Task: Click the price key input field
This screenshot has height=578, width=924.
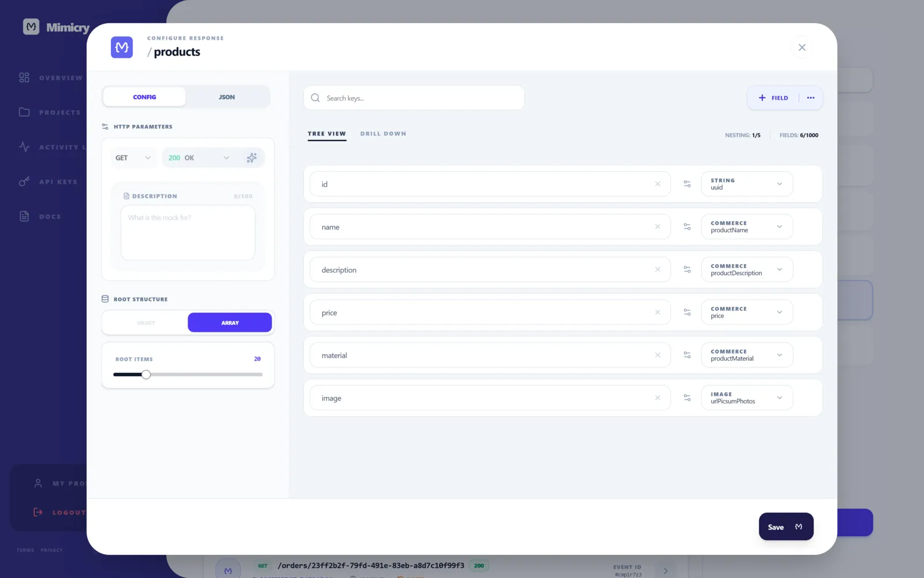Action: [x=490, y=312]
